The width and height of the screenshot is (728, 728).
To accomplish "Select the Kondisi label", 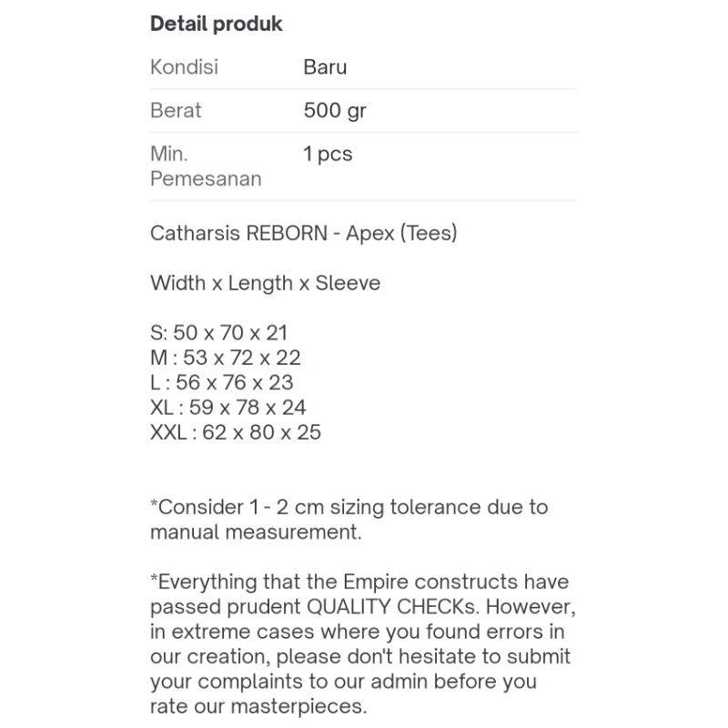I will (184, 67).
